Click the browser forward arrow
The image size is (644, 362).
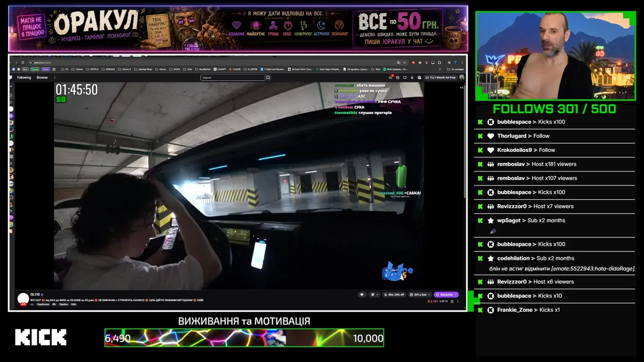coord(17,62)
